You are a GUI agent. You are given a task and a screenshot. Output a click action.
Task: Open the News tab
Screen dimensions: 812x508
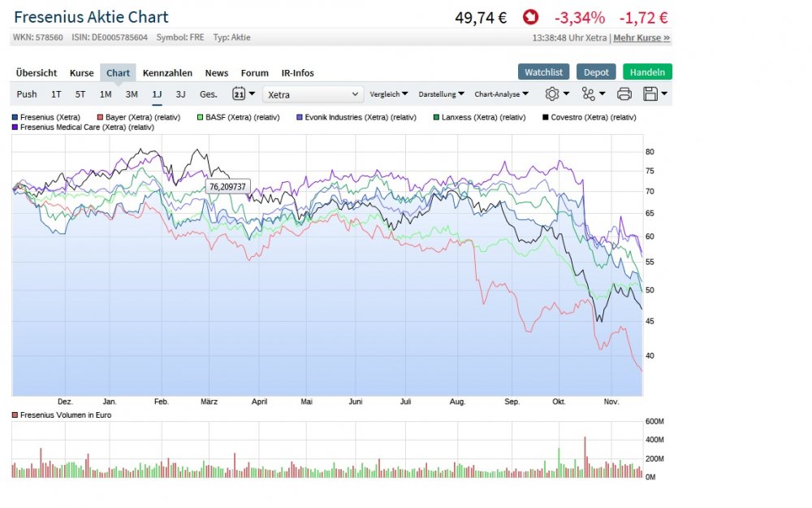pos(217,72)
